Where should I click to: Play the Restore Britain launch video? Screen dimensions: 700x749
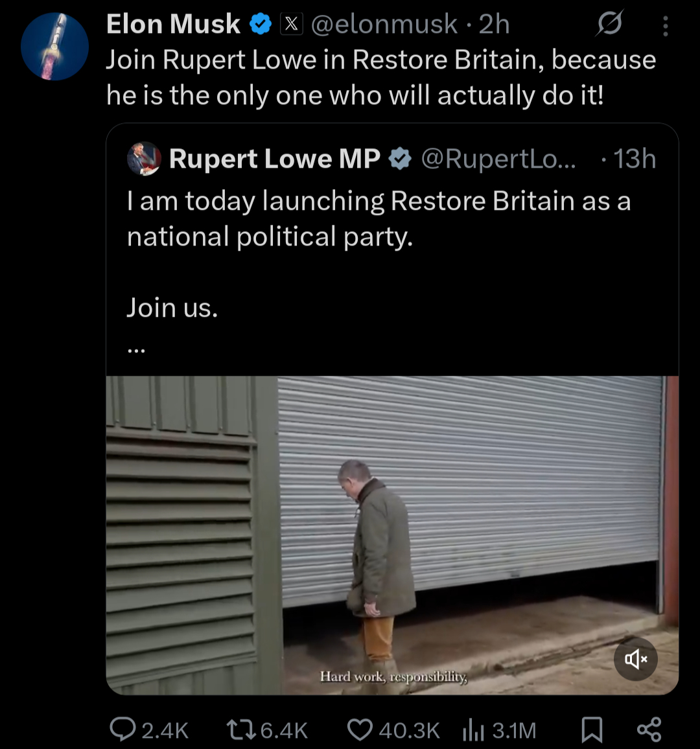392,535
